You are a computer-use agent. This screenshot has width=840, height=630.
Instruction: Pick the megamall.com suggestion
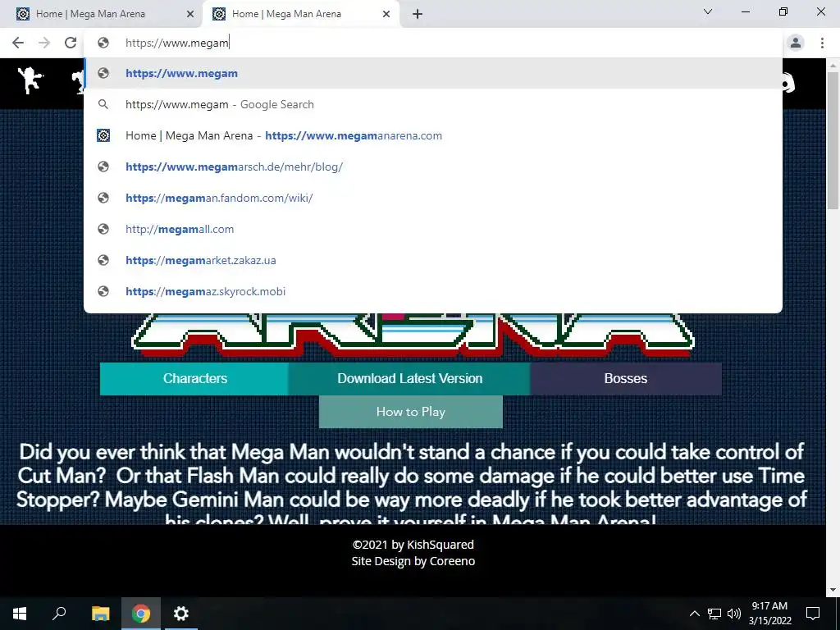pyautogui.click(x=433, y=230)
